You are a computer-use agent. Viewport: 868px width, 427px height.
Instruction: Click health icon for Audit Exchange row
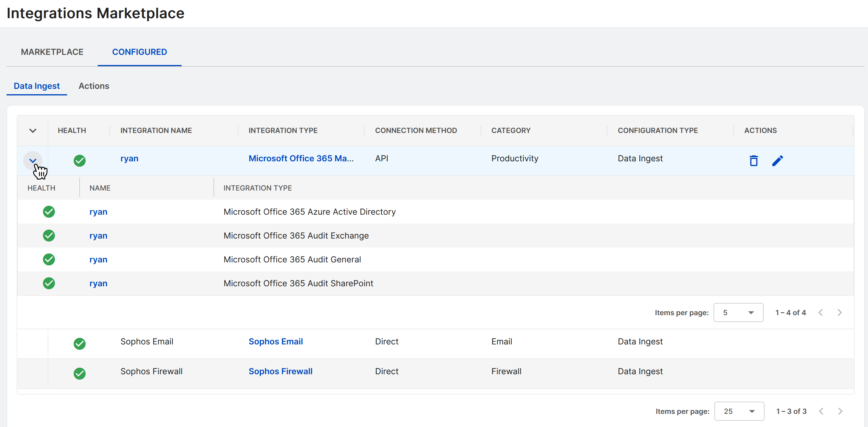49,236
